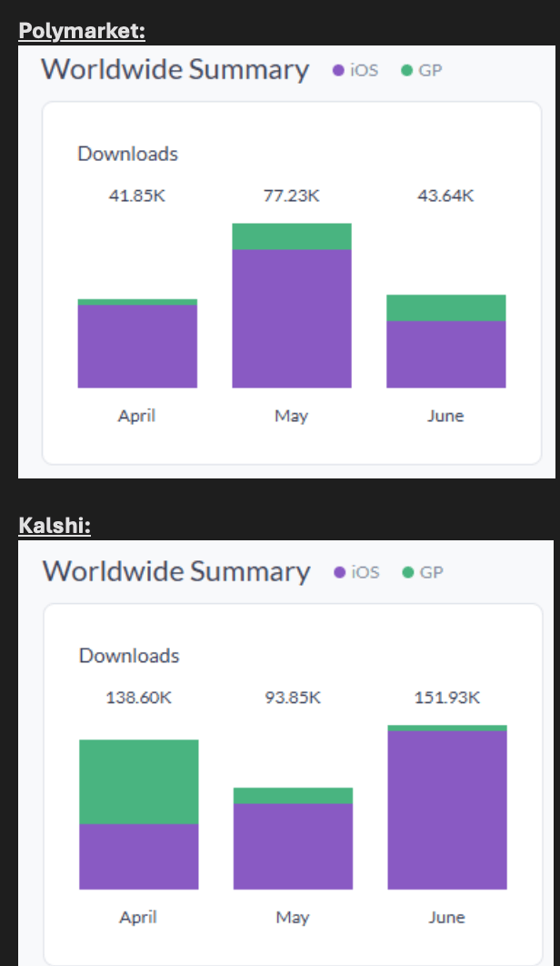Viewport: 560px width, 966px height.
Task: Click the purple iOS legend dot in Polymarket chart
Action: [x=339, y=70]
